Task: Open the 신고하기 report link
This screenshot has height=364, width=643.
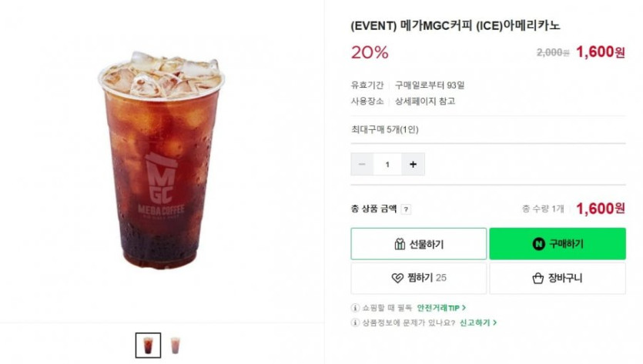Action: (477, 323)
